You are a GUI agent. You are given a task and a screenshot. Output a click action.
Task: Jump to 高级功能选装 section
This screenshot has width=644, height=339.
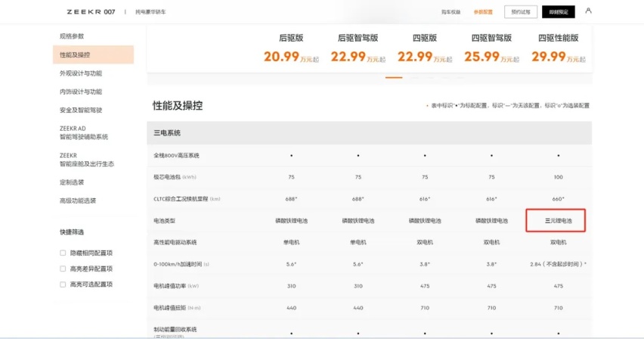click(78, 201)
